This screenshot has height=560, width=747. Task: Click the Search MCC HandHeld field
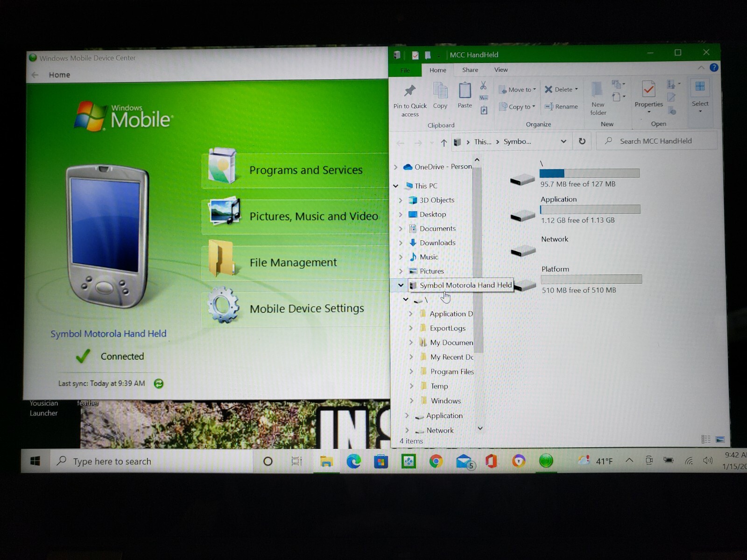click(x=656, y=141)
